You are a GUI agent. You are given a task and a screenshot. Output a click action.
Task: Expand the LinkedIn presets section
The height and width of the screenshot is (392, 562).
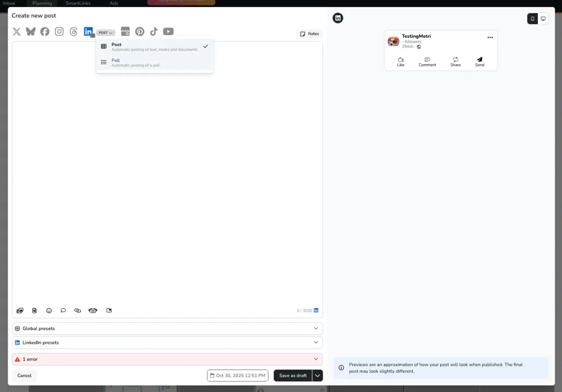coord(167,343)
